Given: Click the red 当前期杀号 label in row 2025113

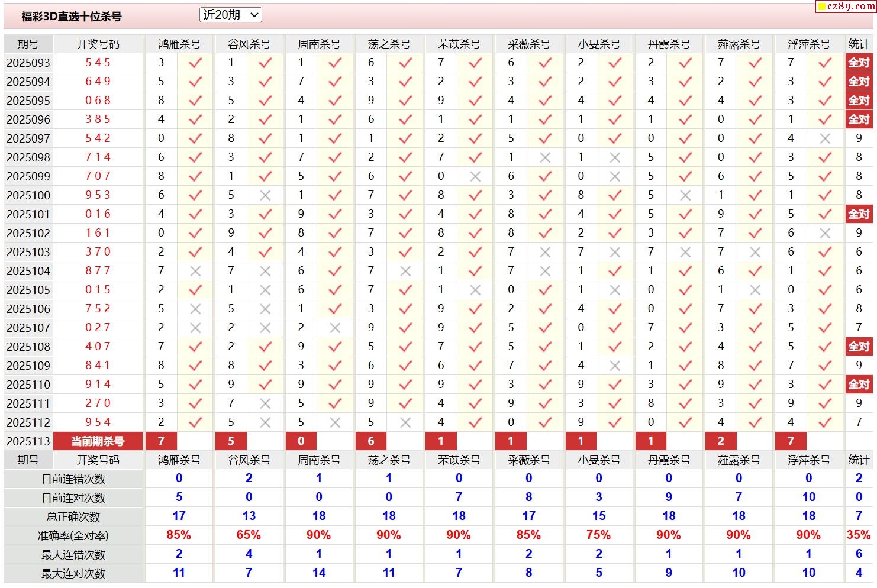Looking at the screenshot, I should point(98,441).
